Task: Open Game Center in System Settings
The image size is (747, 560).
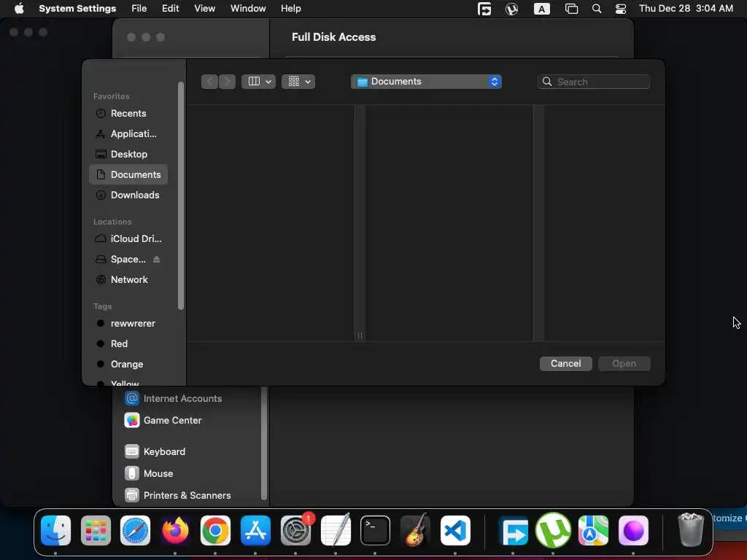Action: 163,420
